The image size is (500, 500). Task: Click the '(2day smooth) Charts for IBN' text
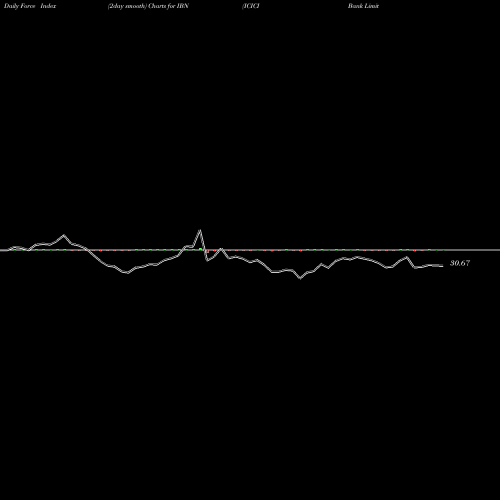click(x=148, y=6)
